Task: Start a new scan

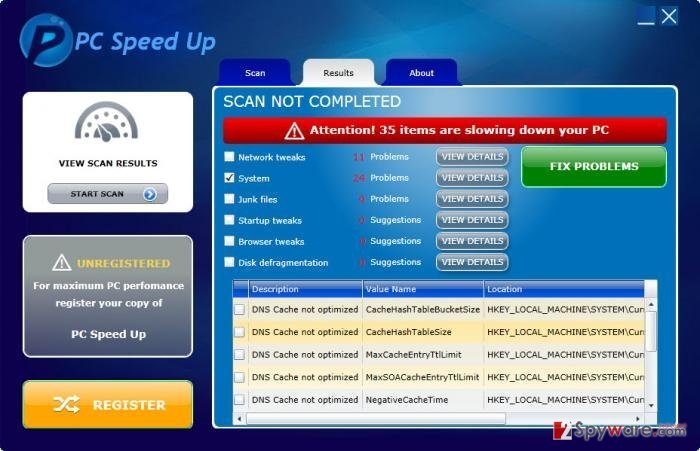Action: point(108,194)
